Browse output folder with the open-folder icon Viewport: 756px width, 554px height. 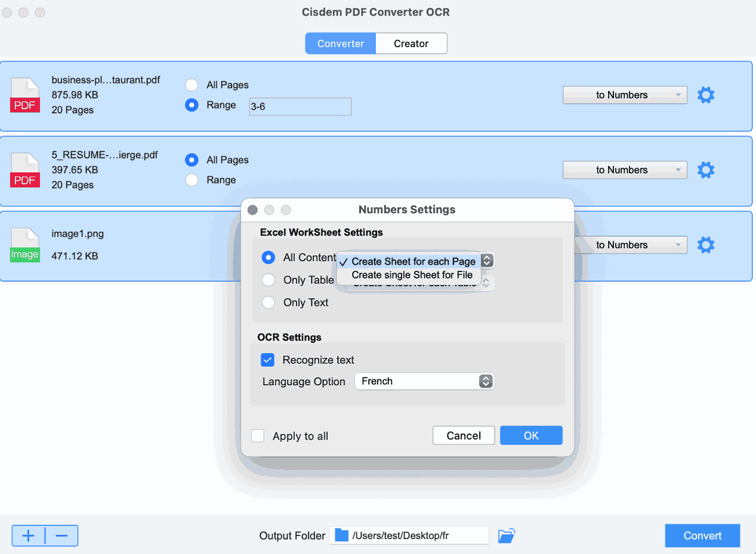coord(506,536)
